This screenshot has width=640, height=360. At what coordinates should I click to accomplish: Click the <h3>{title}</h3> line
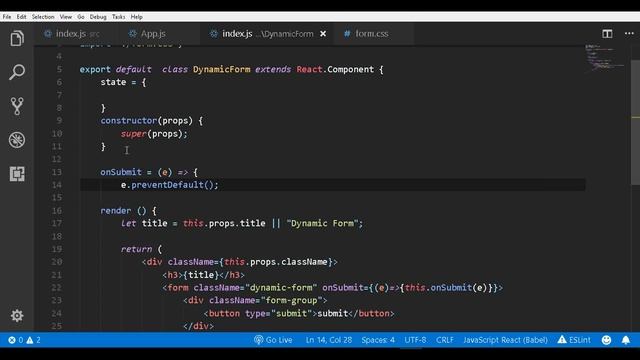pyautogui.click(x=203, y=275)
